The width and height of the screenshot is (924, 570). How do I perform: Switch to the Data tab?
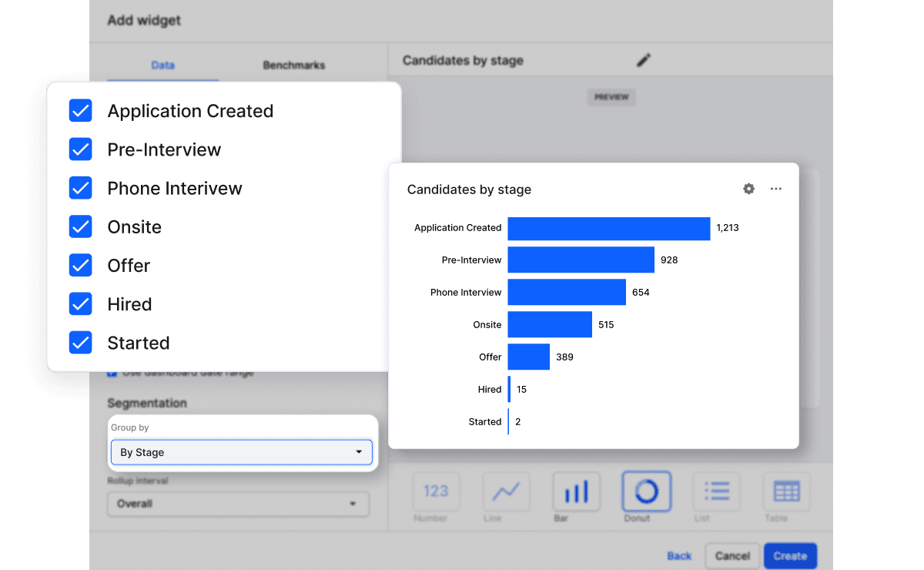point(162,65)
